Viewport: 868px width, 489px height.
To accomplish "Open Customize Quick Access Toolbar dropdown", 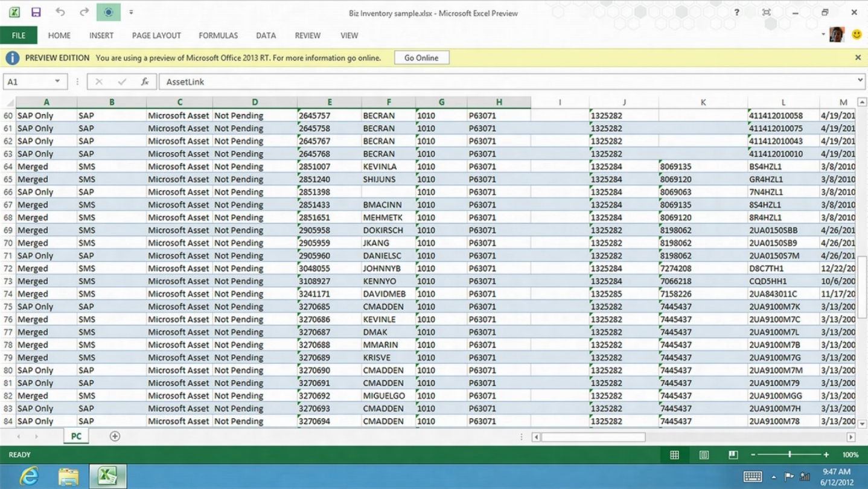I will point(131,12).
